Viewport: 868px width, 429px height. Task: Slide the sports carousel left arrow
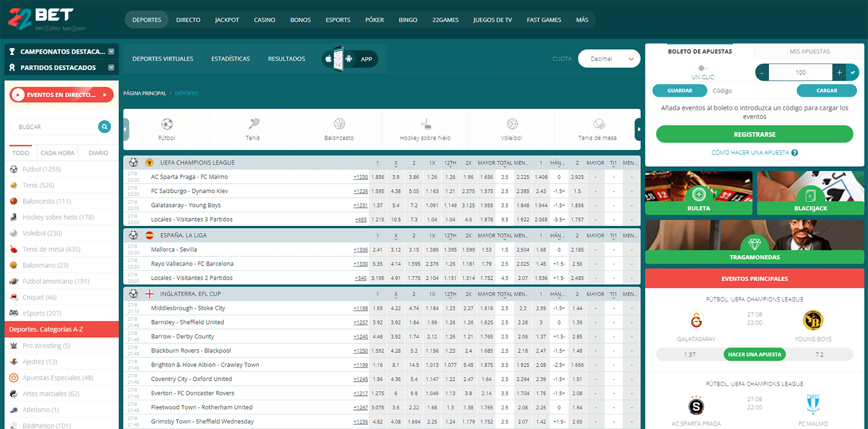tap(126, 129)
